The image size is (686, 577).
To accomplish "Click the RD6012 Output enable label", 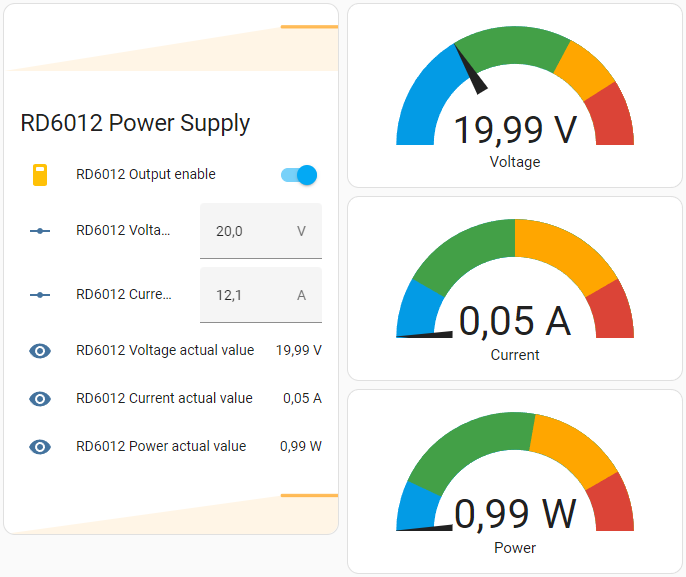I will [146, 175].
